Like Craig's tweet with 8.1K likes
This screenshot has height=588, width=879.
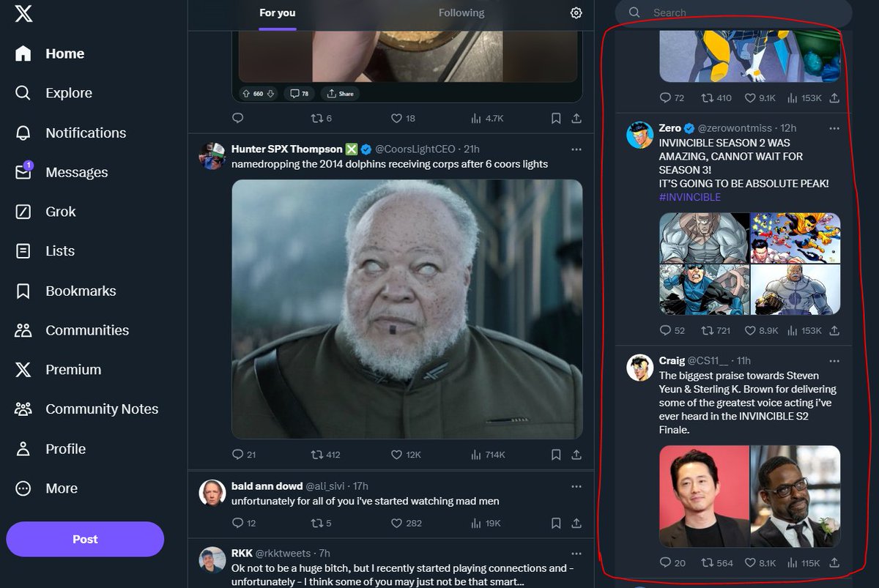tap(762, 562)
